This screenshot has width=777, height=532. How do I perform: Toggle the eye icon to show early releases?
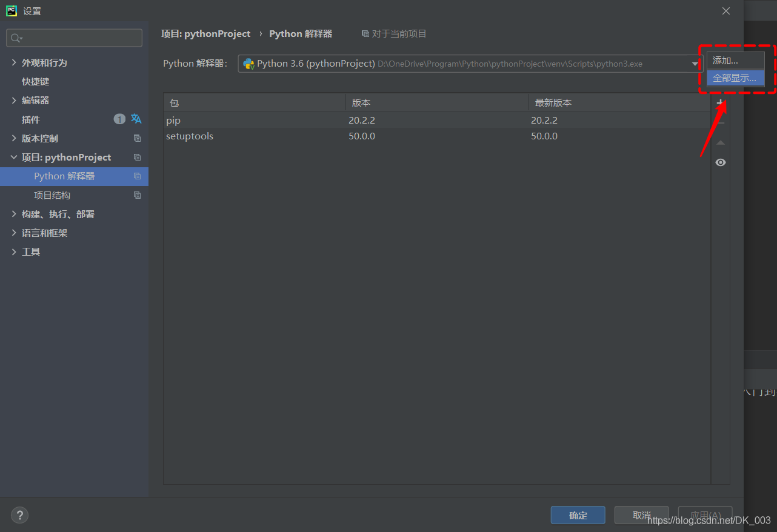(720, 162)
